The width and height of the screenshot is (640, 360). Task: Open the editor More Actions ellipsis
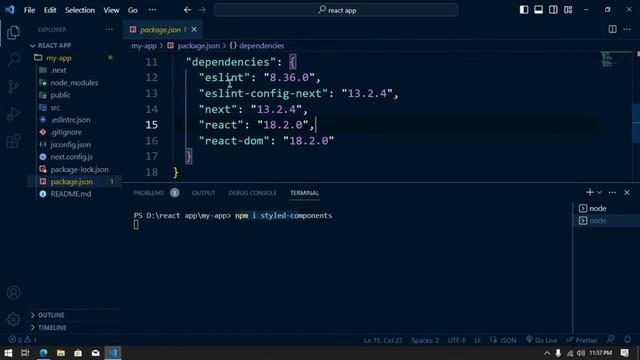[627, 29]
